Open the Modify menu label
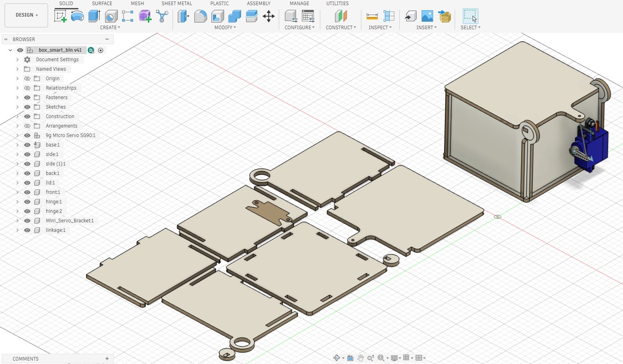Image resolution: width=623 pixels, height=364 pixels. (x=225, y=28)
